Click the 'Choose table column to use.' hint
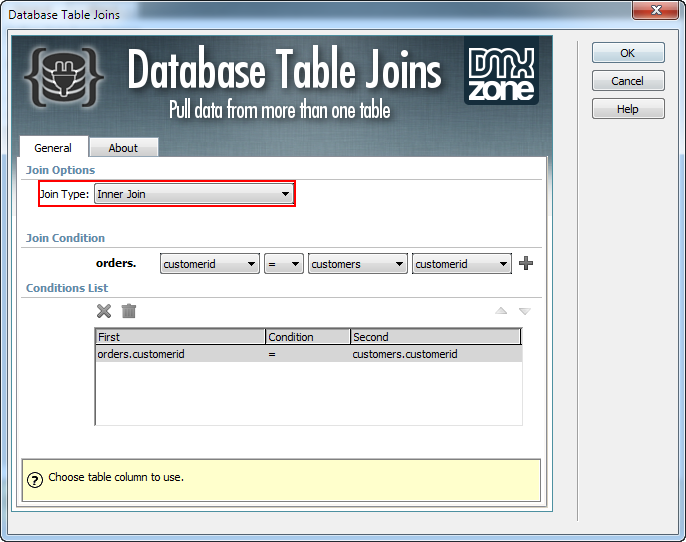The image size is (686, 542). (116, 477)
